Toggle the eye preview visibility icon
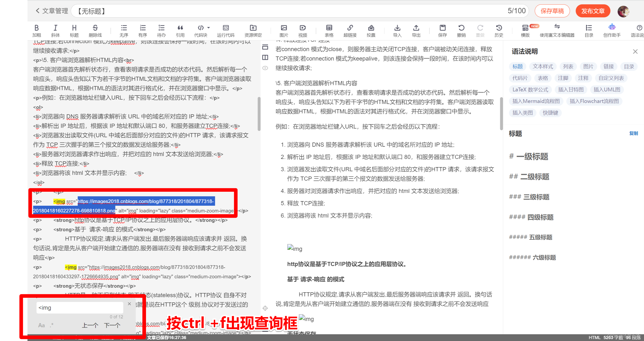This screenshot has width=644, height=341. click(x=265, y=68)
